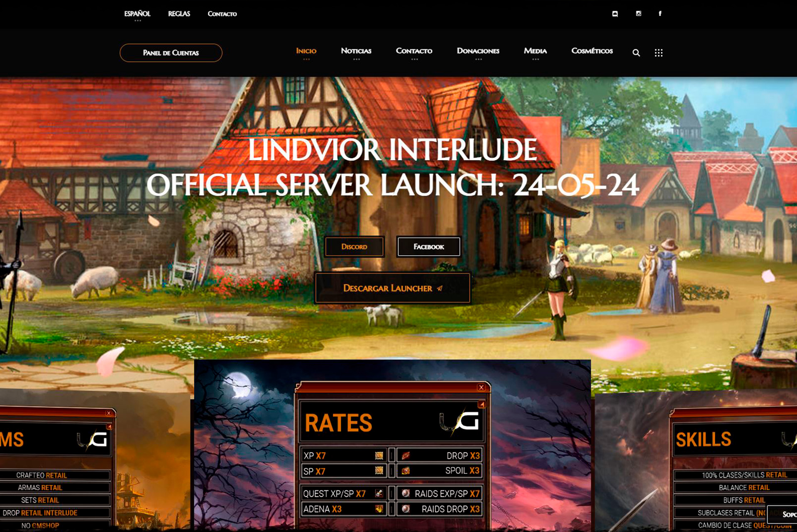This screenshot has width=797, height=532.
Task: Click the BALANCE RETAIL row
Action: (736, 488)
